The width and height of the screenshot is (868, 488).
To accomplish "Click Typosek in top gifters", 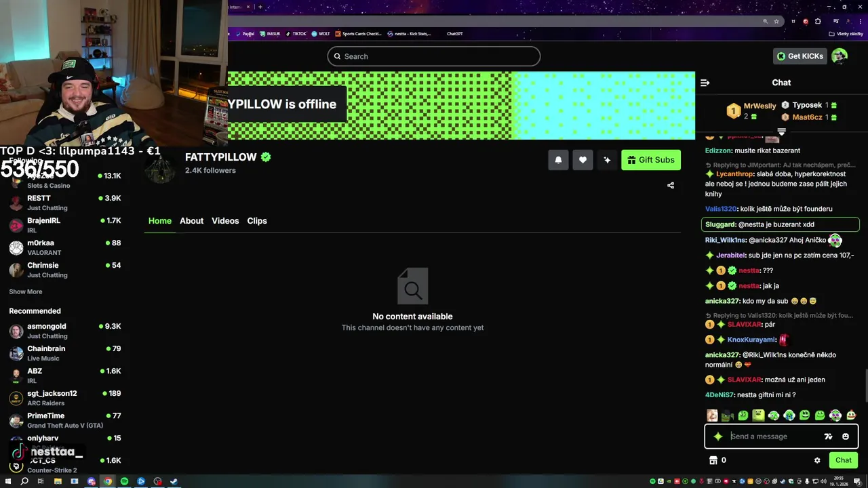I will point(807,105).
